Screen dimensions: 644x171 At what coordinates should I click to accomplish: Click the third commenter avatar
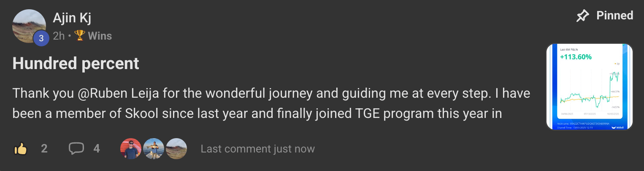coord(176,149)
